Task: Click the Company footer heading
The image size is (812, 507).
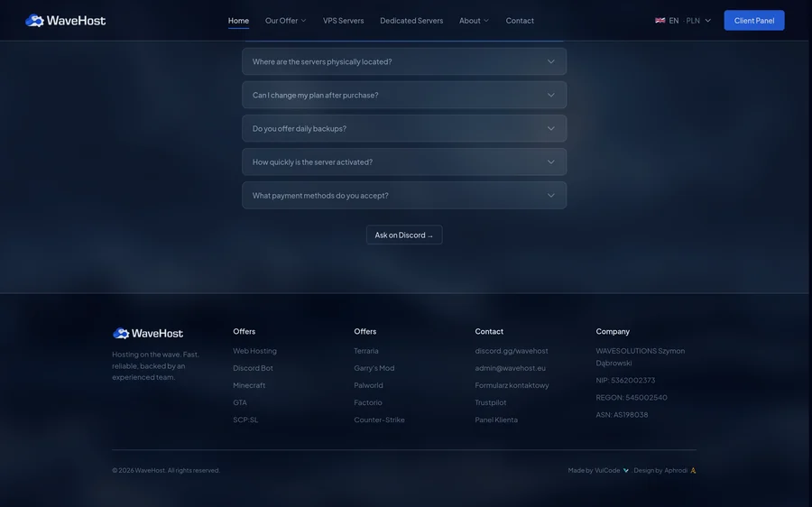Action: (613, 331)
